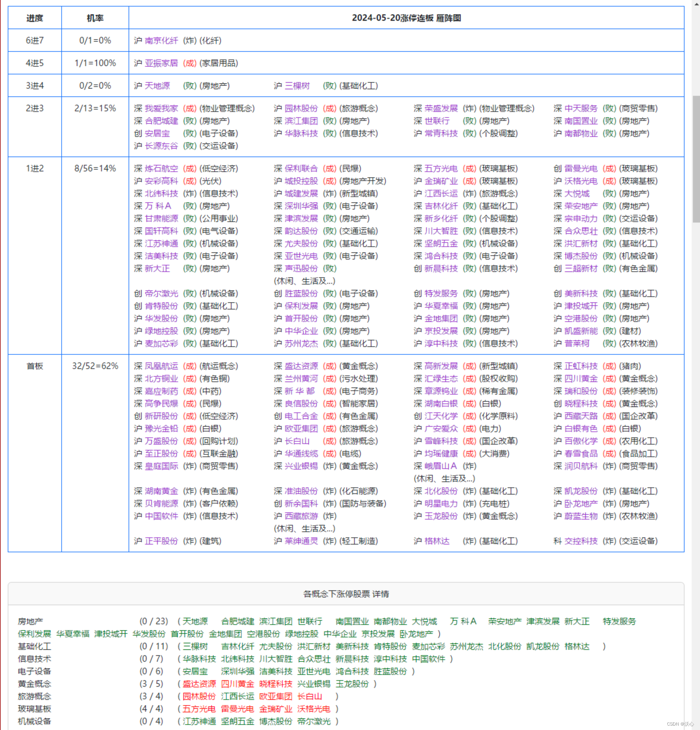Click the scrollbar up arrow
700x730 pixels.
pyautogui.click(x=696, y=3)
